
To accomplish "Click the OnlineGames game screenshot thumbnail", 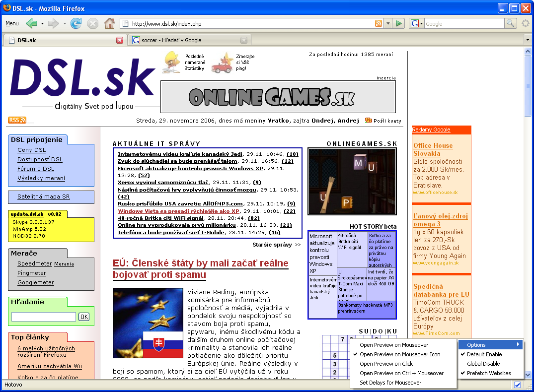I will pyautogui.click(x=352, y=182).
